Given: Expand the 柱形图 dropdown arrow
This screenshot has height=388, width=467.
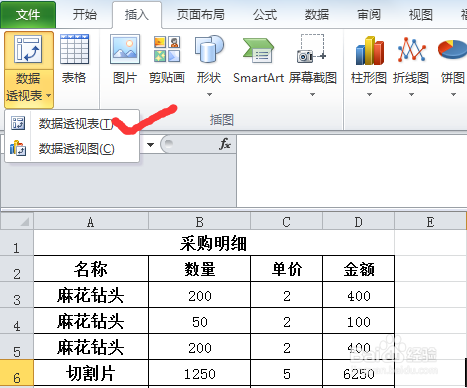Looking at the screenshot, I should tap(369, 95).
